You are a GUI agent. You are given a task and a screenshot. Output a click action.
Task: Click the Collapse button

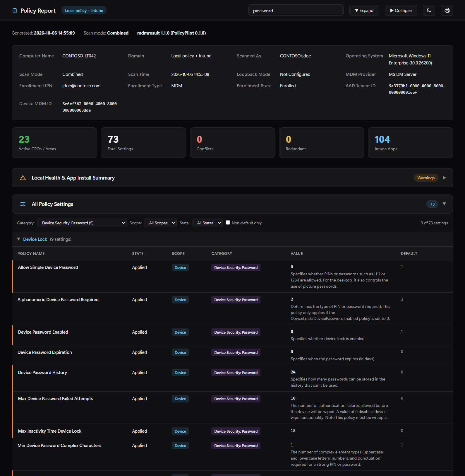401,11
